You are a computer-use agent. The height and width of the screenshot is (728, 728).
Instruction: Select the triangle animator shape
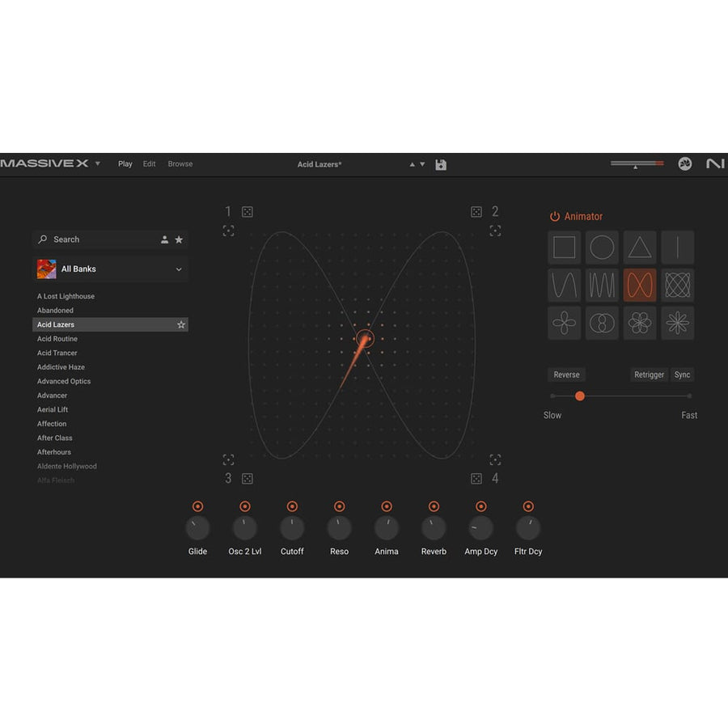pos(640,247)
